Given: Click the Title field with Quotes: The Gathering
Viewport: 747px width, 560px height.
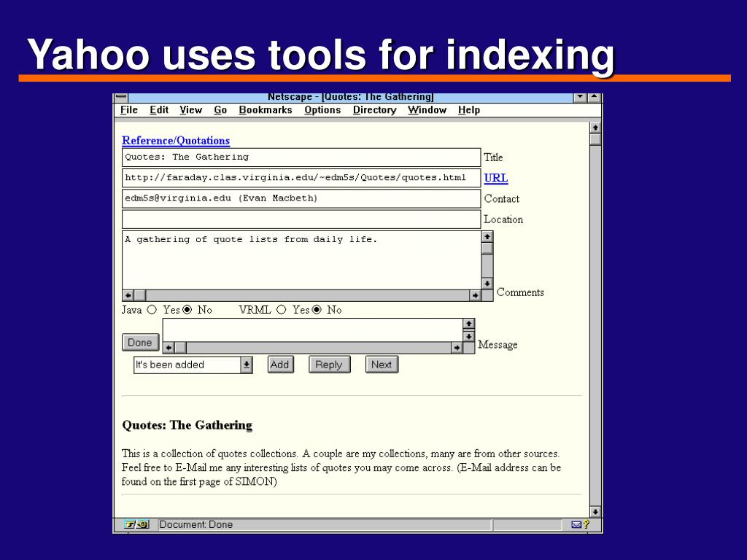Looking at the screenshot, I should [x=301, y=157].
